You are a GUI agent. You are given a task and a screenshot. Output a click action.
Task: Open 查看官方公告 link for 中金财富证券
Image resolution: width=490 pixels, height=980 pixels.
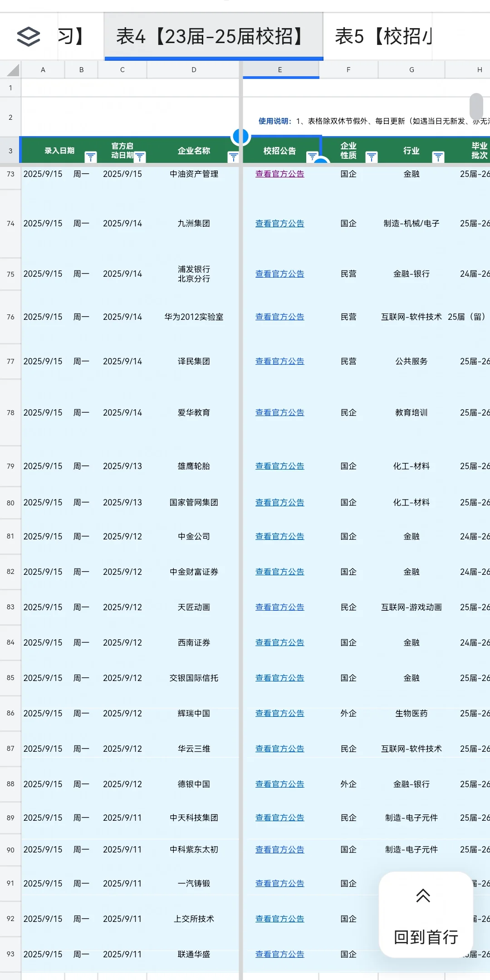coord(280,572)
